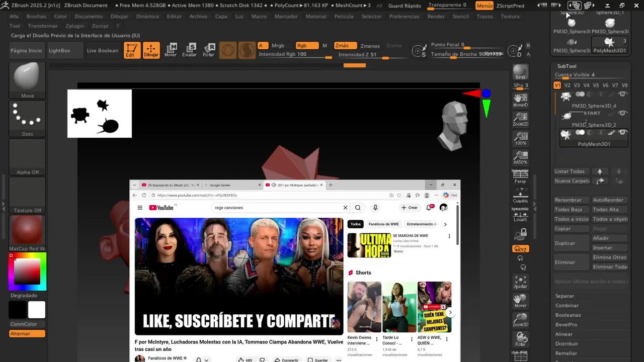Image resolution: width=644 pixels, height=362 pixels.
Task: Open the MatCap Red Wax material selector
Action: (27, 233)
